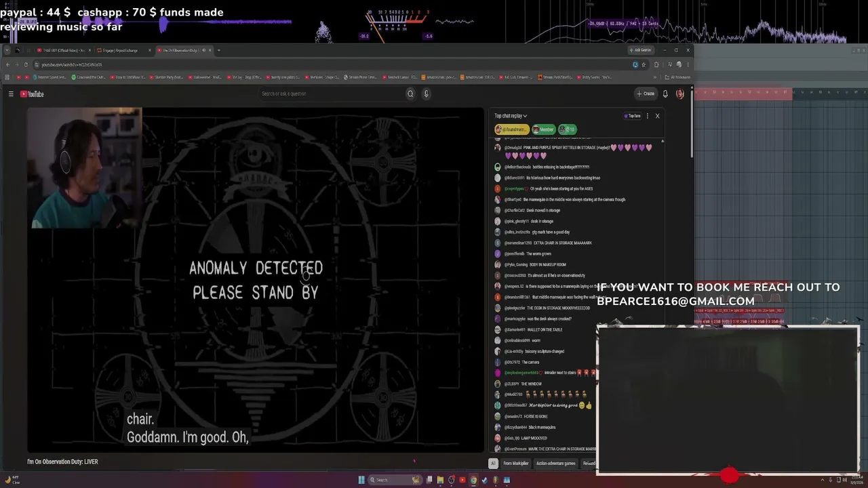Click the Ask Gemini button
The height and width of the screenshot is (488, 868).
(x=640, y=50)
